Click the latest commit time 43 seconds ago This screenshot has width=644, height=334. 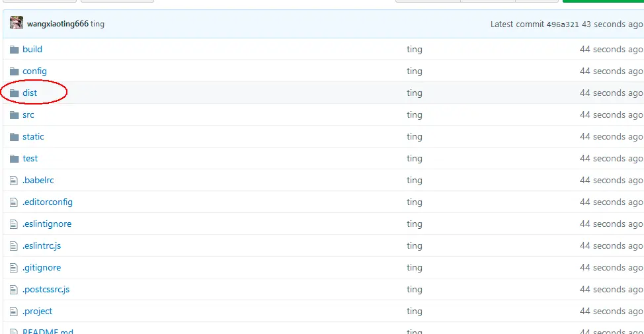coord(612,24)
